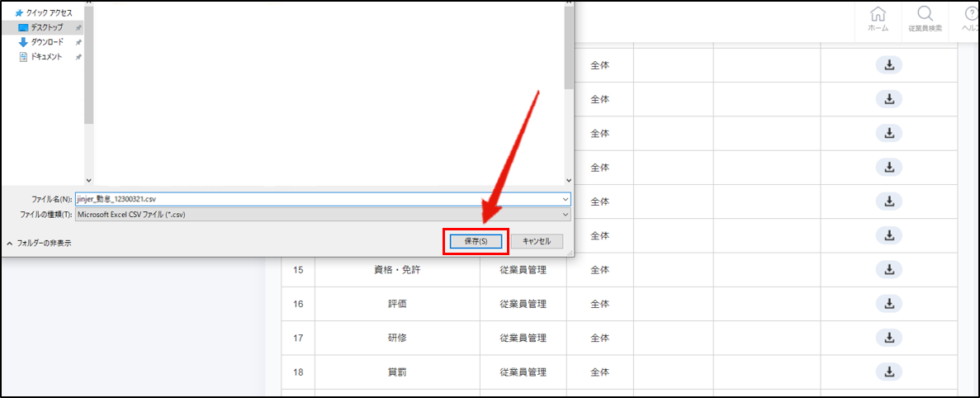Image resolution: width=980 pixels, height=398 pixels.
Task: Click row number 18
Action: (x=298, y=372)
